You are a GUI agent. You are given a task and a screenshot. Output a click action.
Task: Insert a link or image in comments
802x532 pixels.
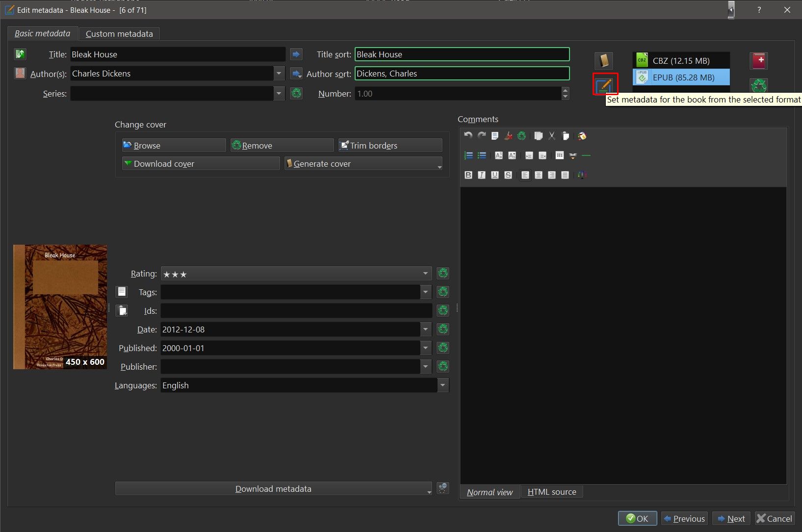click(x=573, y=155)
